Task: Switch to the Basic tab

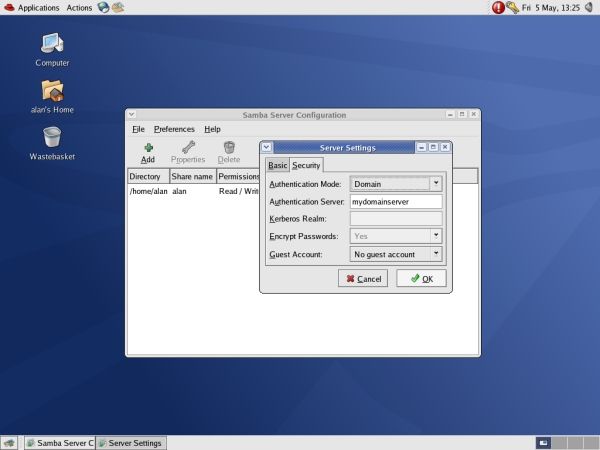Action: 277,165
